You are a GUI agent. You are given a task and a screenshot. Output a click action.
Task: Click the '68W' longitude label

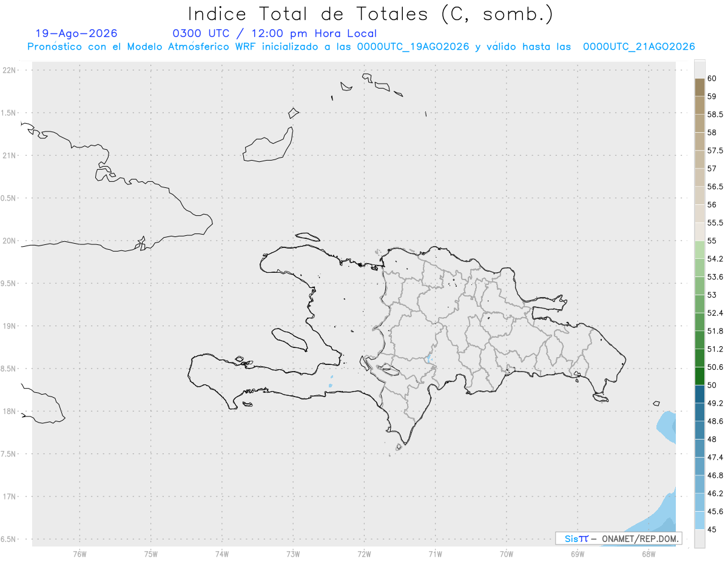649,554
